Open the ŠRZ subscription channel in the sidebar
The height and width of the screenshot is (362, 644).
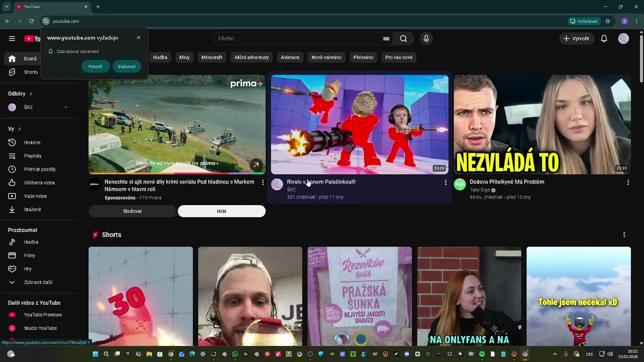(x=38, y=107)
